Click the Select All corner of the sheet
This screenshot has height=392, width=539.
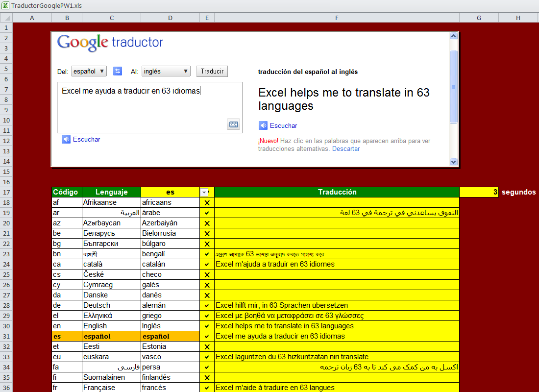click(6, 18)
